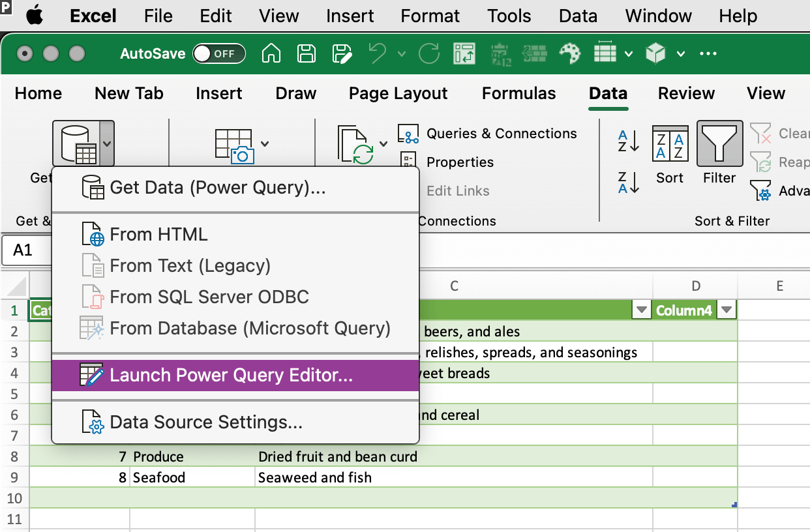Click the cell containing Produce
The width and height of the screenshot is (810, 532).
coord(192,456)
